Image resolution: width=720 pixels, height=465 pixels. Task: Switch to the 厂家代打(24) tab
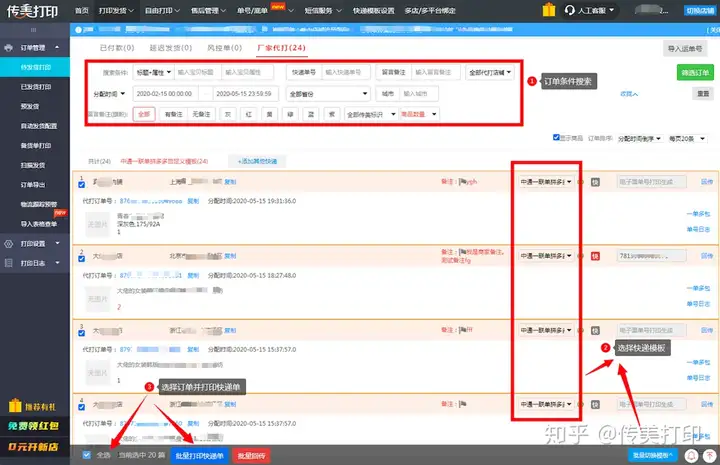(x=281, y=48)
